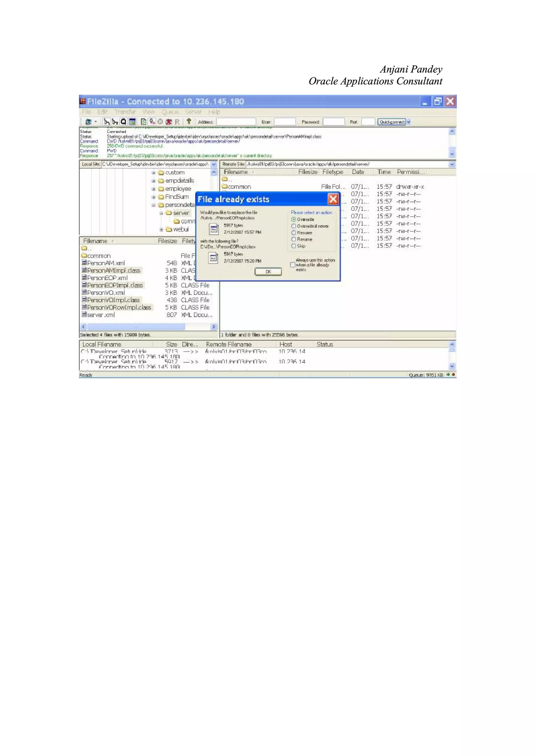Viewport: 535px width, 756px height.
Task: Expand the webui folder node
Action: (161, 230)
